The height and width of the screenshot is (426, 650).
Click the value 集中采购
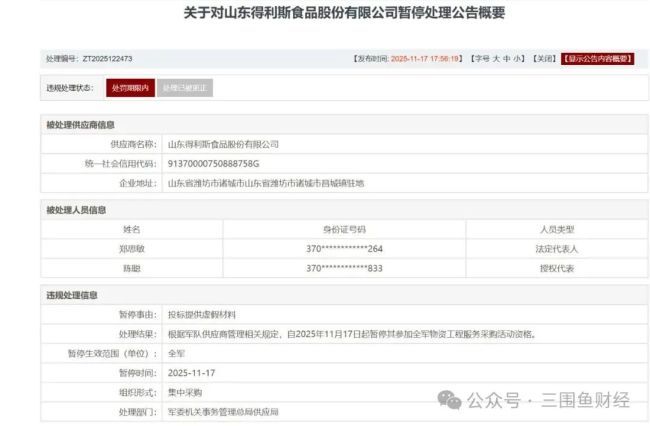click(184, 392)
